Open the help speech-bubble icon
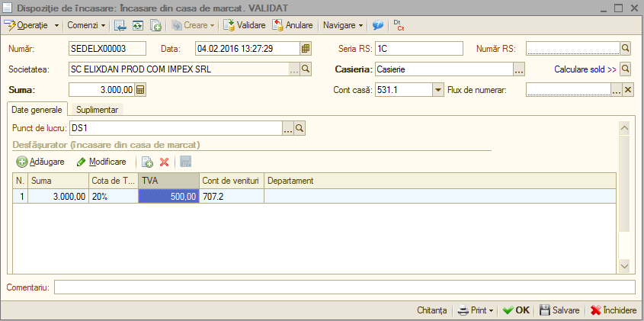This screenshot has height=321, width=644. pos(378,25)
